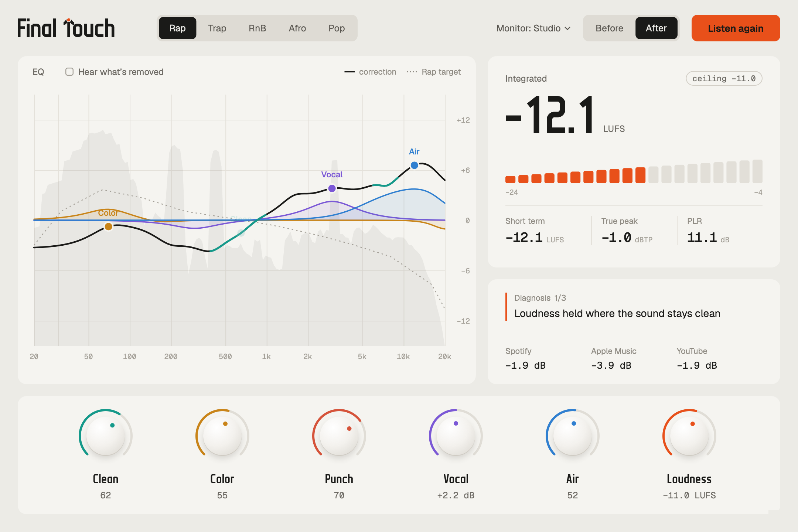Select the Rap genre tab
Viewport: 798px width, 532px height.
177,28
